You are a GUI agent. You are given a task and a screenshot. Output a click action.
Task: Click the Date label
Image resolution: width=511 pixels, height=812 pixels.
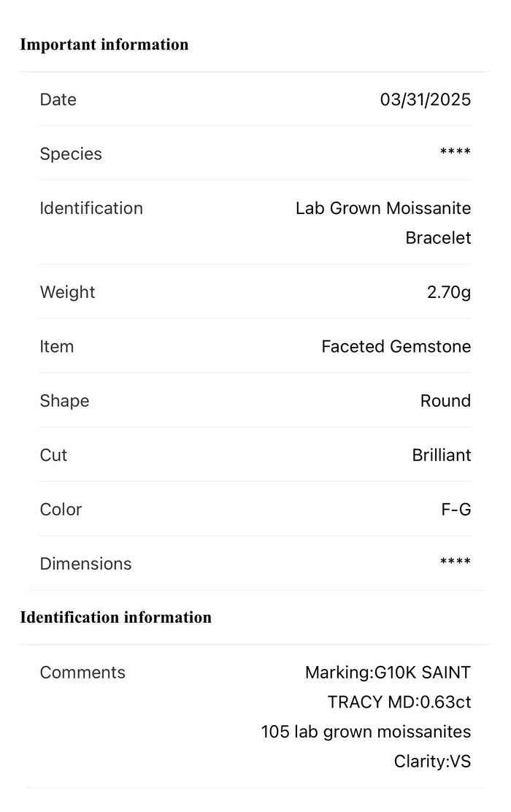58,99
